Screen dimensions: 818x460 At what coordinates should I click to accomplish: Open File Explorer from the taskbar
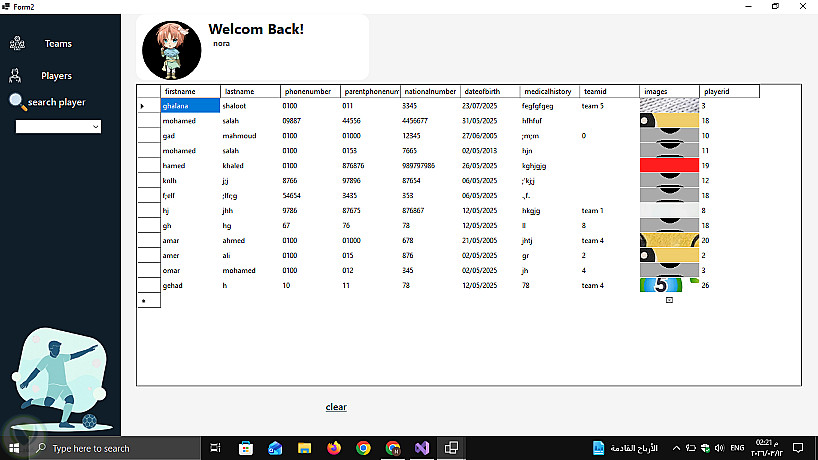tap(304, 448)
